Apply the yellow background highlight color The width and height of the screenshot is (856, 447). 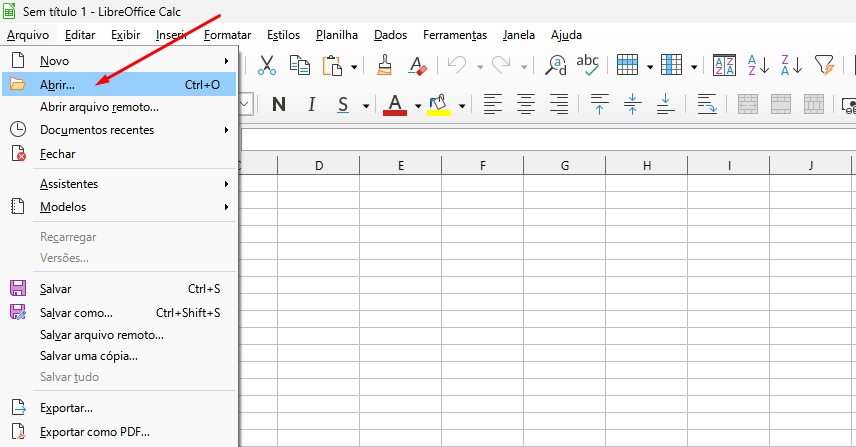(x=438, y=104)
